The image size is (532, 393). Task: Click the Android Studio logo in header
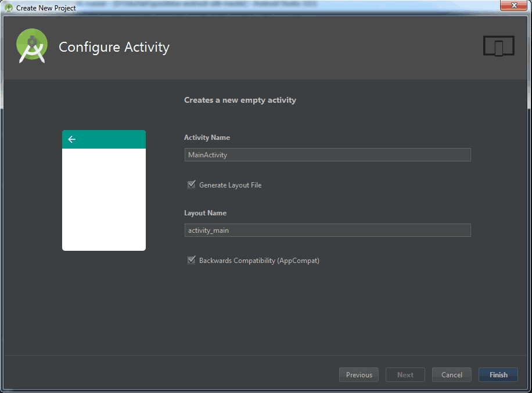tap(32, 46)
